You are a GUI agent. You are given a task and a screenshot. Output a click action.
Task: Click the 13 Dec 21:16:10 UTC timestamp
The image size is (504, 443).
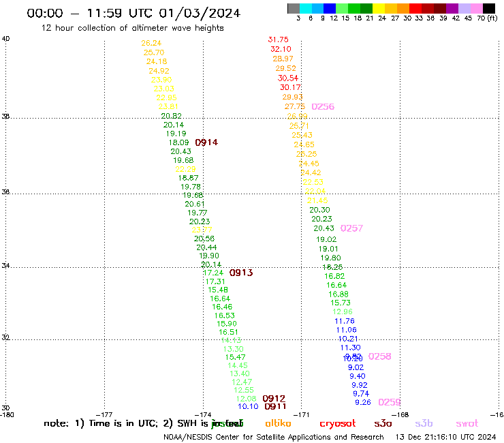(x=445, y=438)
